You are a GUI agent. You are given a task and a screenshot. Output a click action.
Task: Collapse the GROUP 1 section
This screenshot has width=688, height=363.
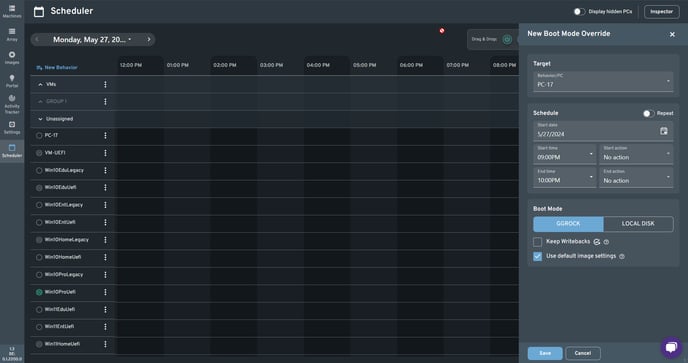pos(40,101)
